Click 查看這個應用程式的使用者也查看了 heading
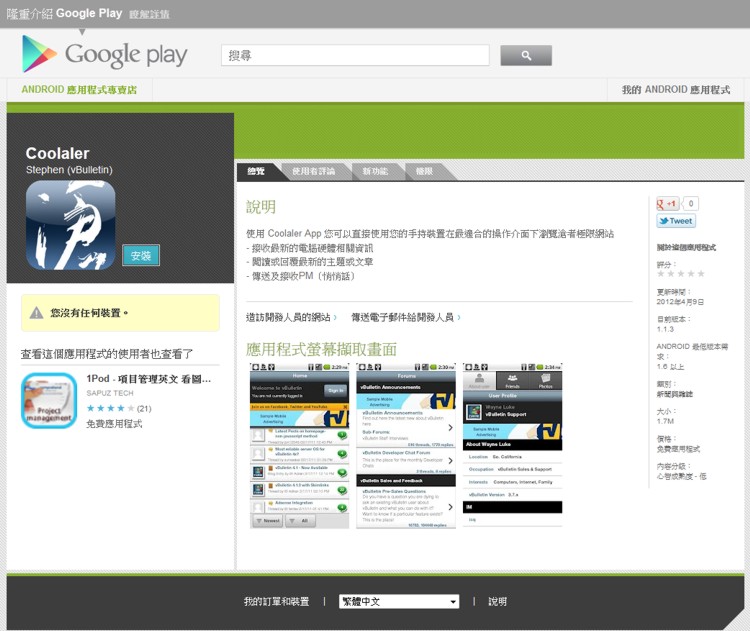Screen dimensions: 750x631 point(107,354)
